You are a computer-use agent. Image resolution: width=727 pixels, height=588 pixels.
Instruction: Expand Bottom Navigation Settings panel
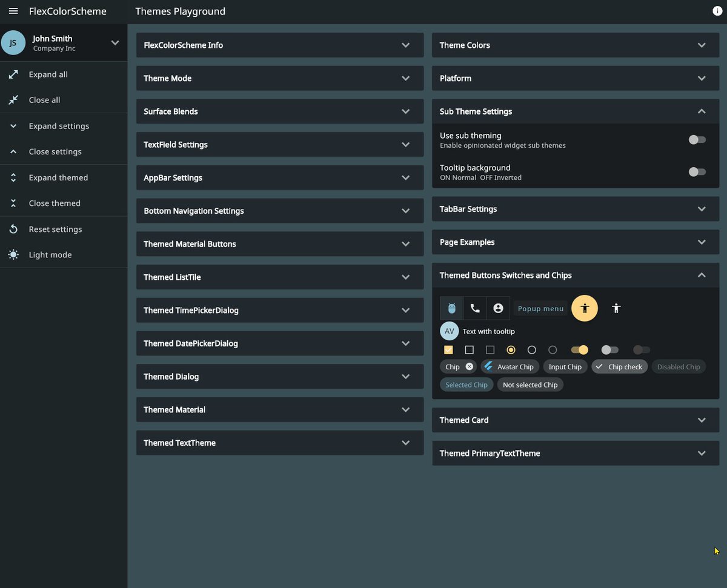pos(280,211)
